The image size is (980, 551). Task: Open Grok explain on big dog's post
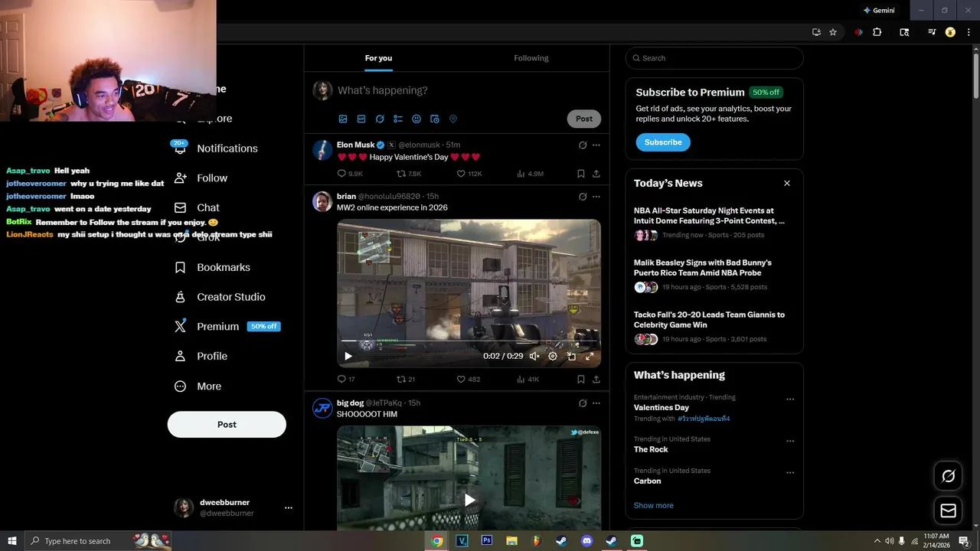(583, 403)
